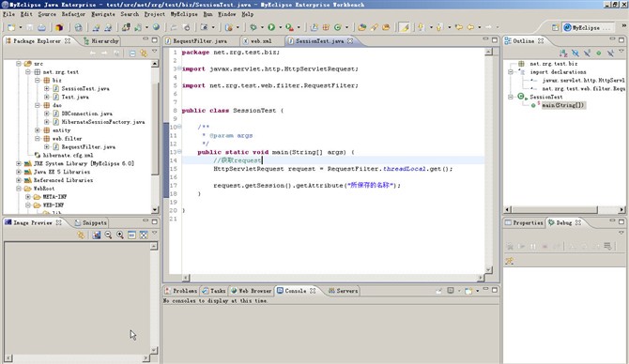Click the green Run toolbar icon
The image size is (629, 364).
pos(271,27)
